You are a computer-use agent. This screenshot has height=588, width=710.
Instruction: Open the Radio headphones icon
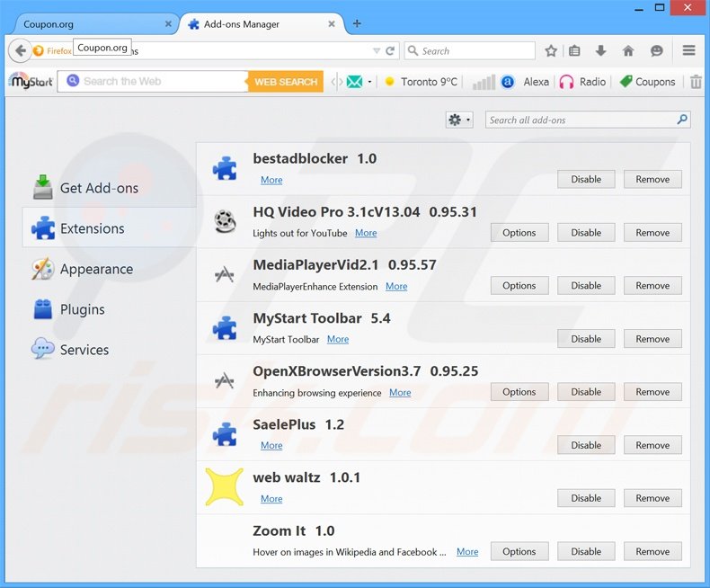tap(566, 82)
